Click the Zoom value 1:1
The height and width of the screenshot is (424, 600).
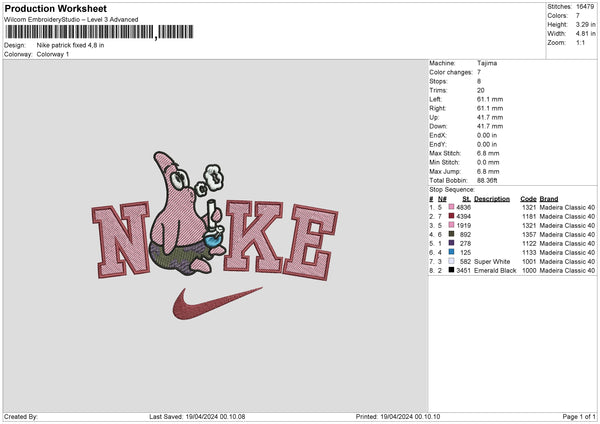(x=580, y=42)
